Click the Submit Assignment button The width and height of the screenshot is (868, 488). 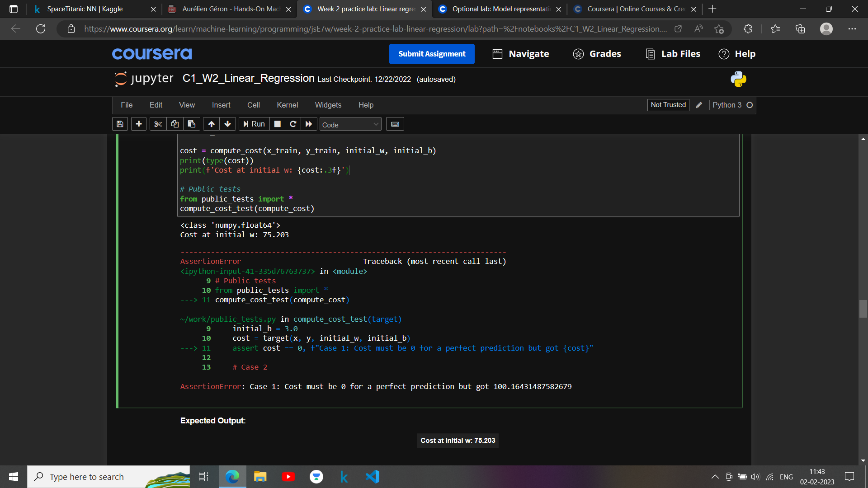pos(431,54)
